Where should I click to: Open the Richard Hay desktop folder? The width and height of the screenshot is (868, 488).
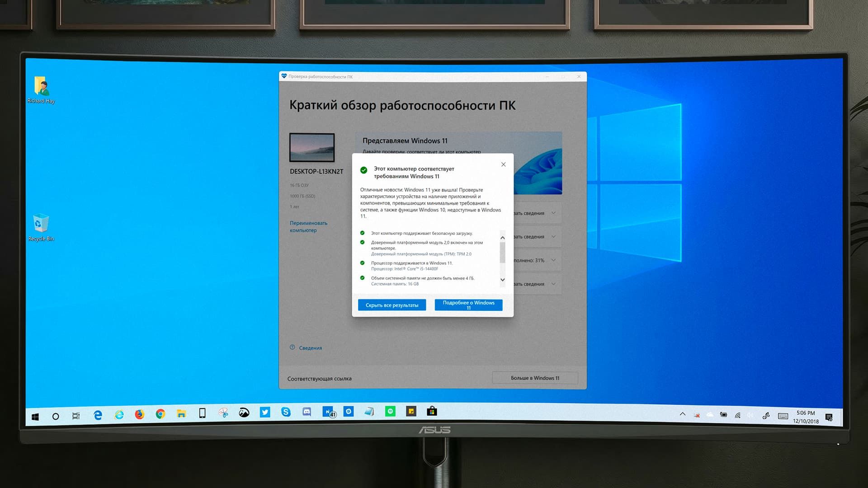tap(41, 90)
